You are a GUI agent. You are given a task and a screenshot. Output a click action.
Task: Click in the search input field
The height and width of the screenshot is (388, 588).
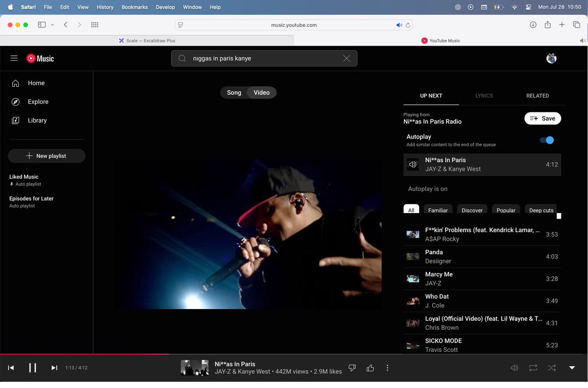[x=265, y=58]
